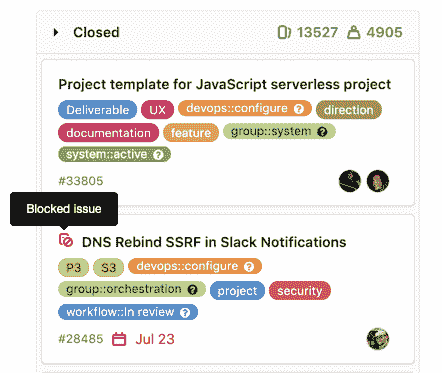Select the security label
The height and width of the screenshot is (373, 442).
point(300,291)
